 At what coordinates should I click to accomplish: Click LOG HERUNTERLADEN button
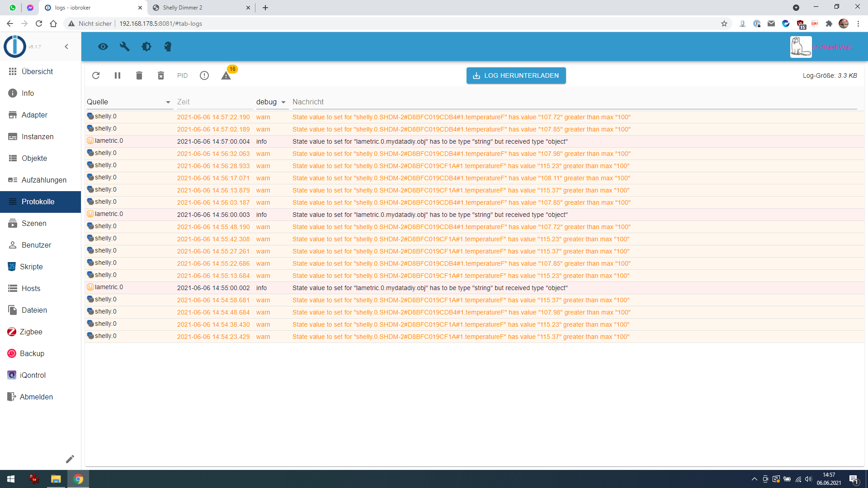tap(516, 75)
